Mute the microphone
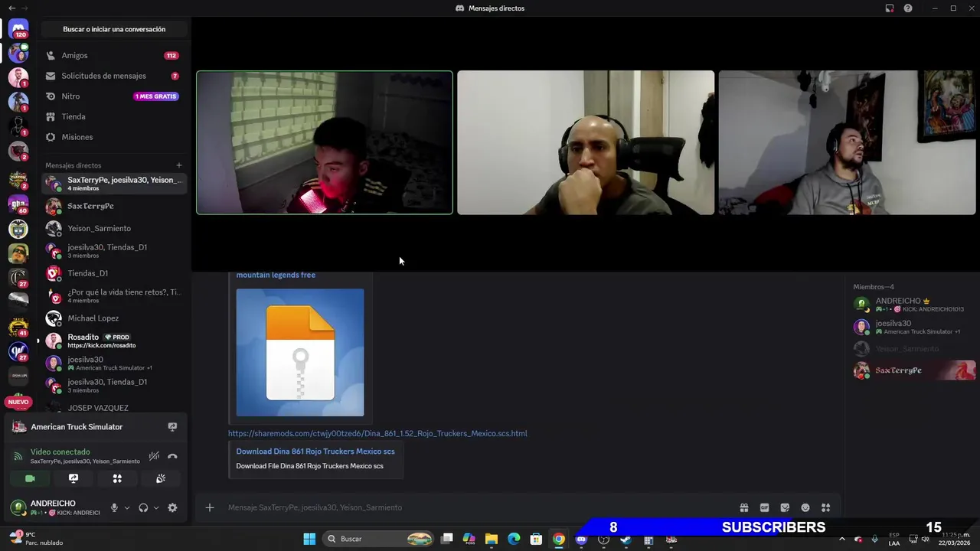Image resolution: width=980 pixels, height=551 pixels. tap(114, 507)
